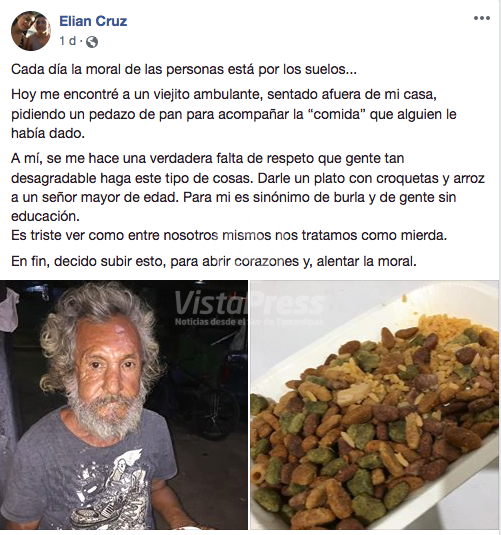Click the first line about la moral
This screenshot has width=501, height=535.
pyautogui.click(x=184, y=70)
